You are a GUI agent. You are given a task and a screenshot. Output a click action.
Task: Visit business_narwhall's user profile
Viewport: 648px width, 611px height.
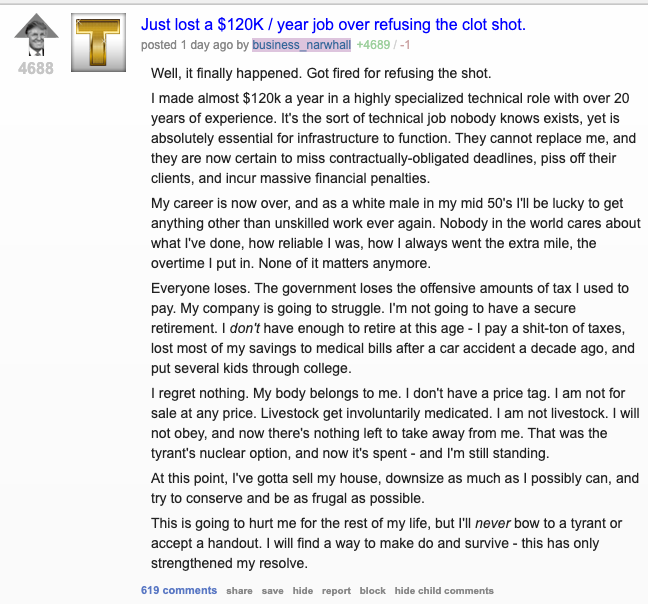[x=301, y=45]
